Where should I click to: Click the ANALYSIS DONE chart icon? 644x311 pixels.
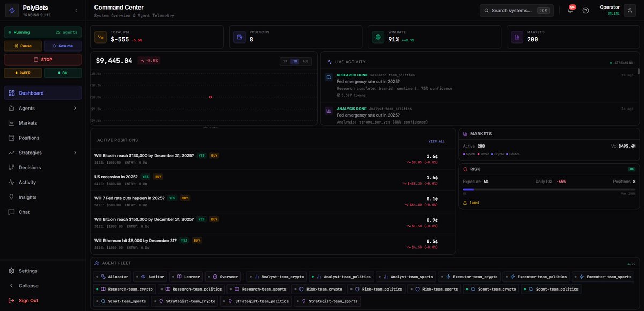coord(328,111)
